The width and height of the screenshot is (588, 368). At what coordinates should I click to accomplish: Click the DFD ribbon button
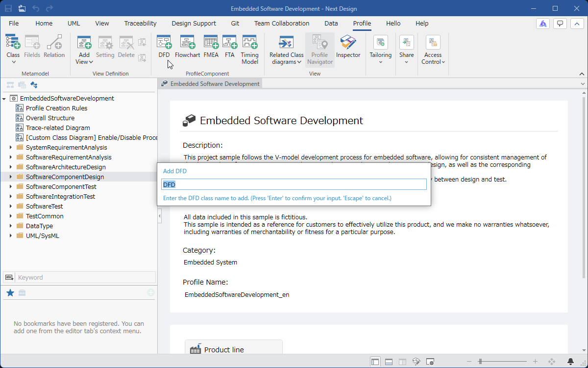164,47
